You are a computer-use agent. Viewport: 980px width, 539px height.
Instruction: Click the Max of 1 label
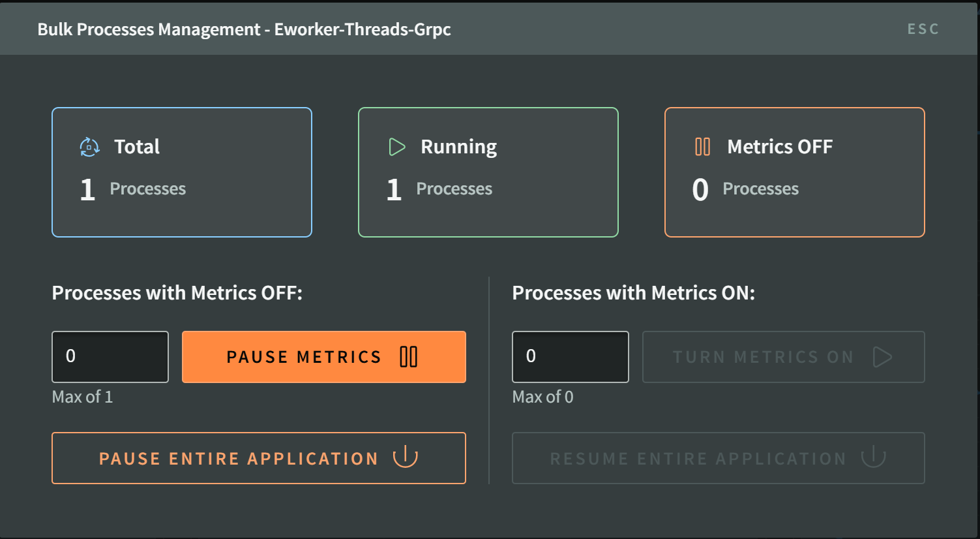click(x=82, y=396)
